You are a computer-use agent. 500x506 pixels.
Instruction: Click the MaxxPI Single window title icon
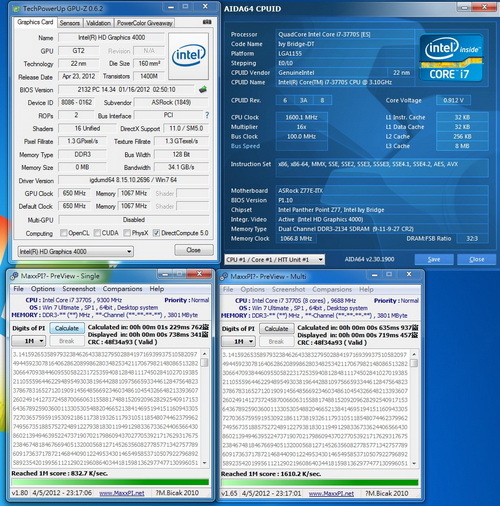[x=14, y=276]
